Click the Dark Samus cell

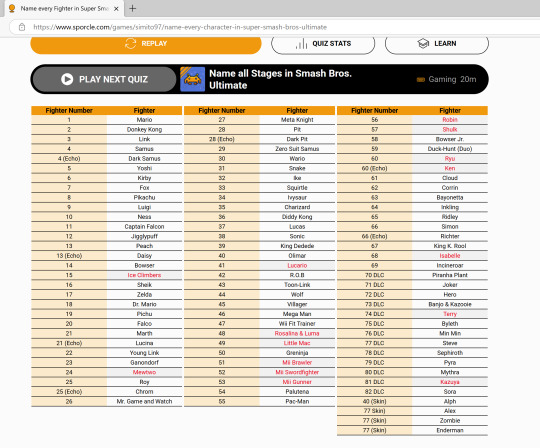pos(144,159)
